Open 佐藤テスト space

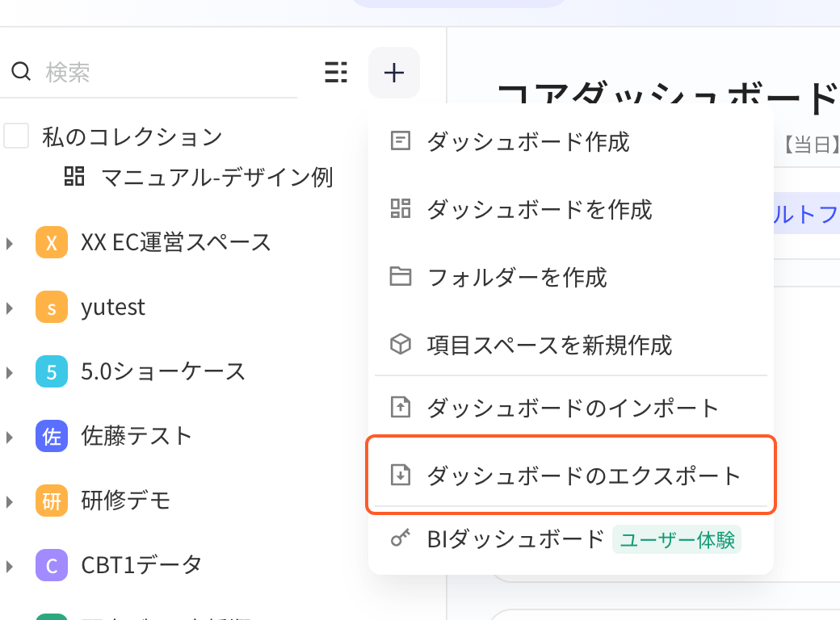[x=136, y=437]
